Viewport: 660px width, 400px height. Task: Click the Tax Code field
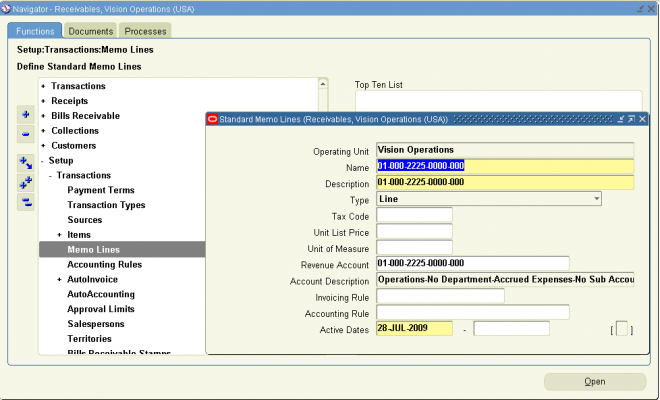click(x=414, y=215)
